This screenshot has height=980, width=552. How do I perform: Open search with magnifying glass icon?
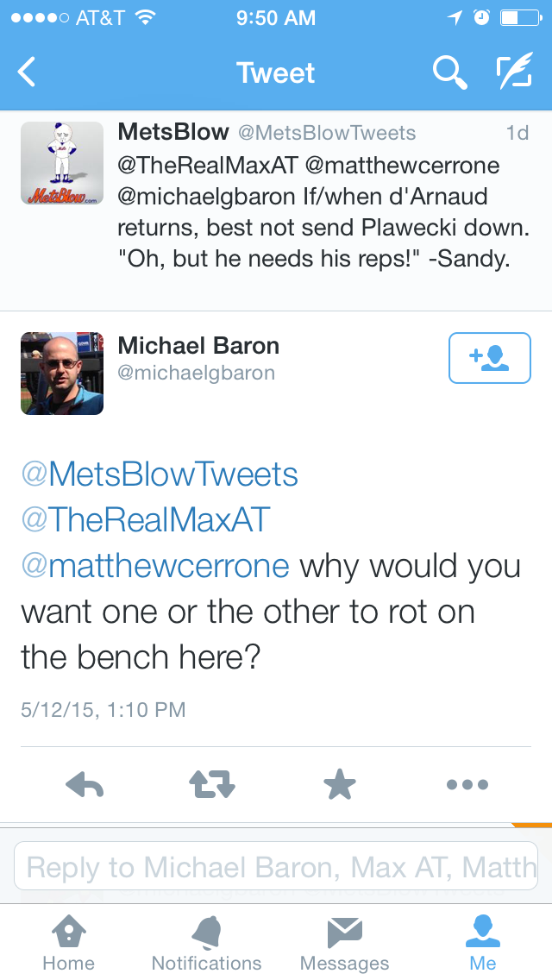click(x=449, y=72)
